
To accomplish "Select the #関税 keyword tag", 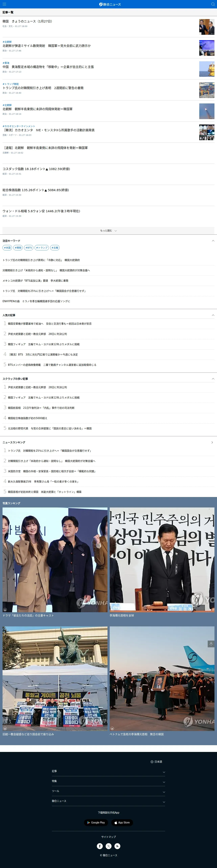I will click(x=18, y=248).
